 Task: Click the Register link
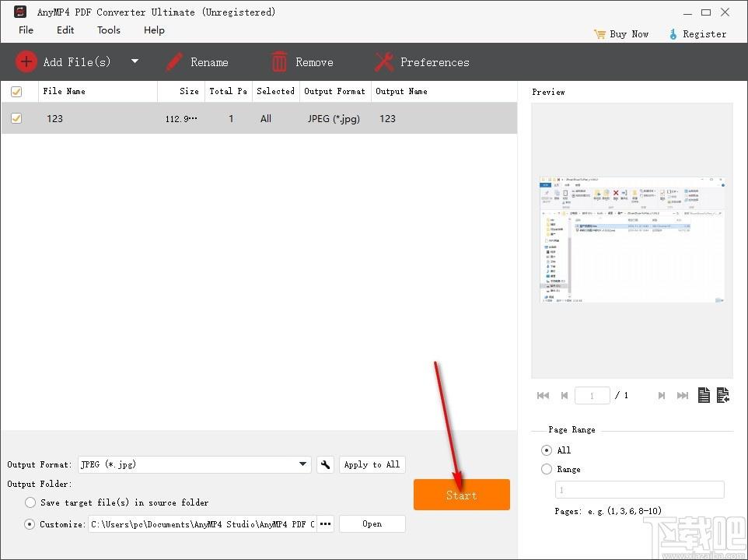pyautogui.click(x=704, y=34)
